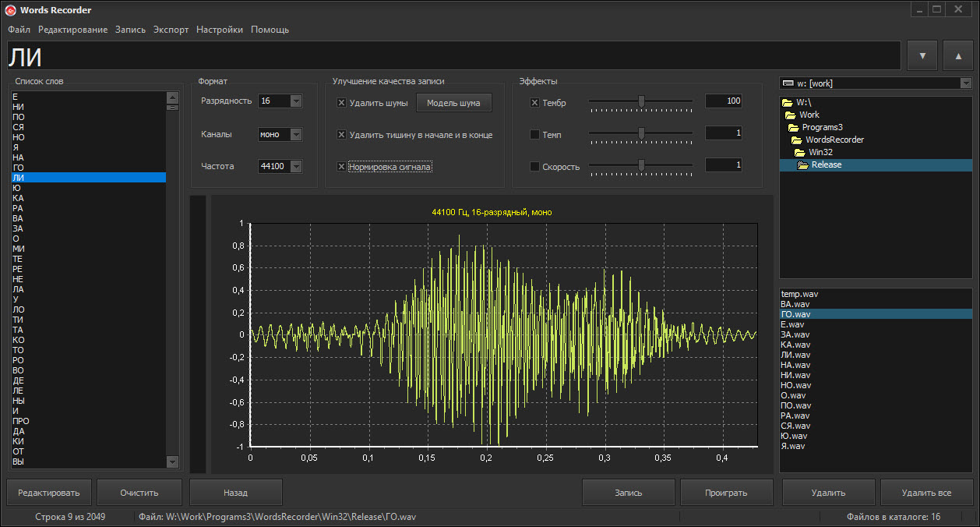Click the word list scrollbar up arrow
Image resolution: width=980 pixels, height=527 pixels.
(x=172, y=97)
